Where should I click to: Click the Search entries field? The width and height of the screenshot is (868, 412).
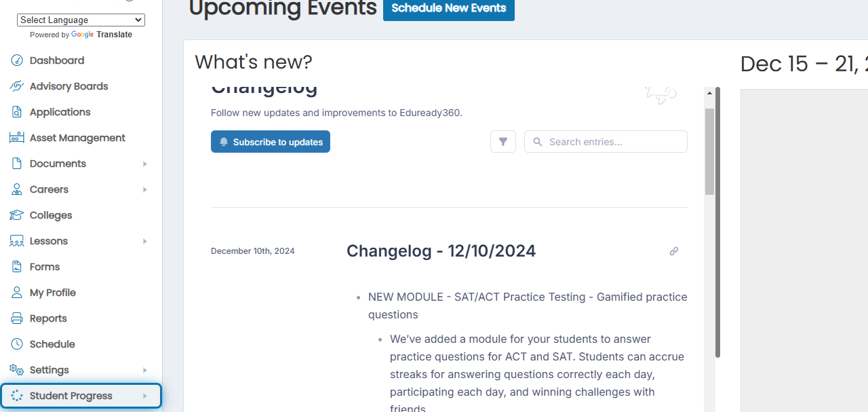pos(606,142)
